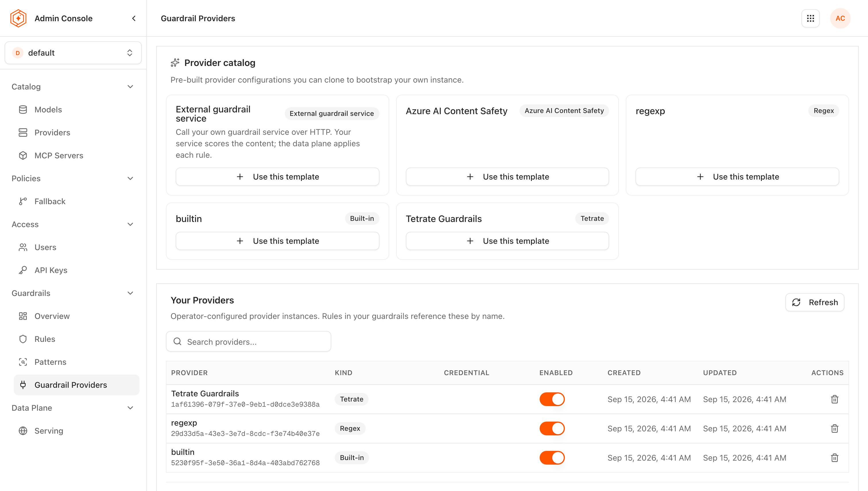Go to guardrail Rules page

[76, 339]
